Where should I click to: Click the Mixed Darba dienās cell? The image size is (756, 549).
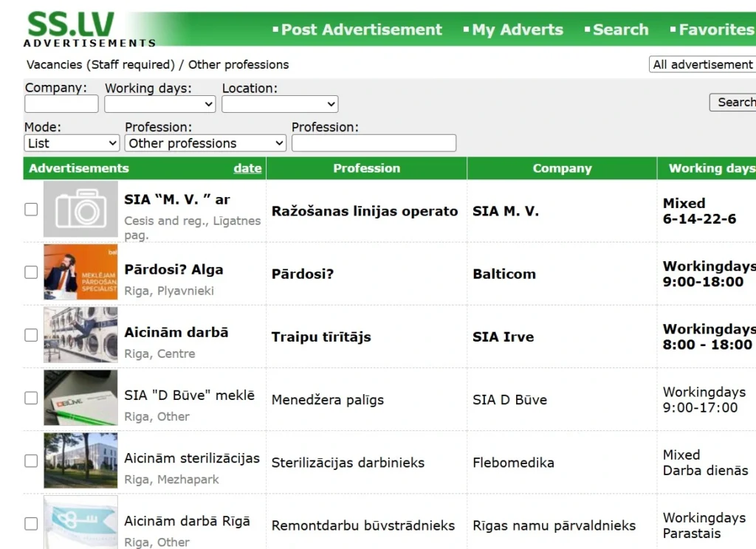coord(705,463)
